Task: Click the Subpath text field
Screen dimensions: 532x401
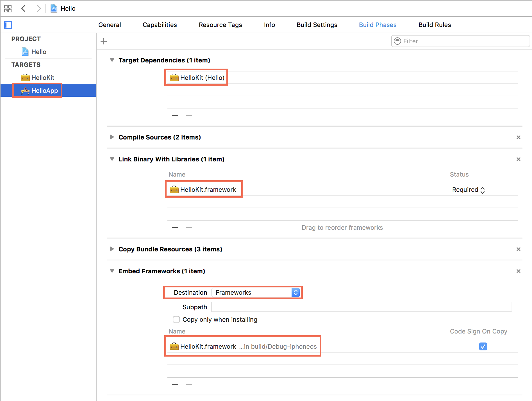Action: tap(362, 307)
